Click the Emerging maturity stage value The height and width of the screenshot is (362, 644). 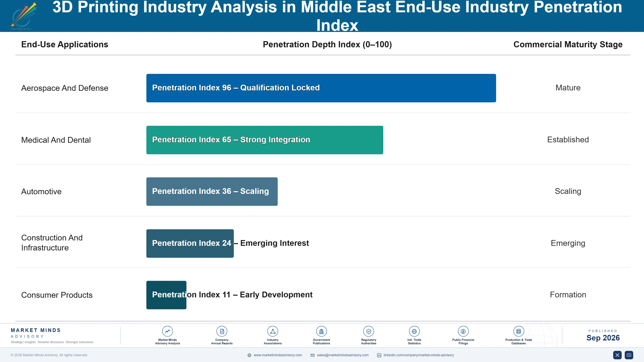[x=568, y=243]
